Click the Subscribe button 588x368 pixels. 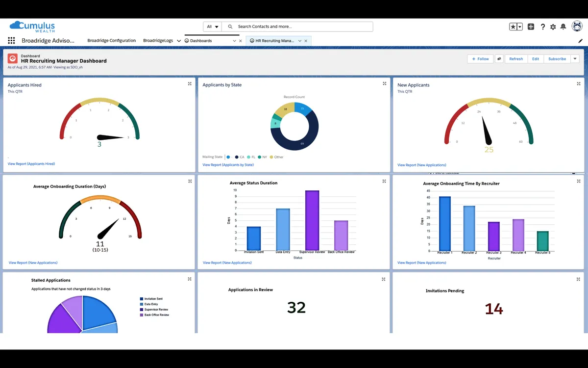point(557,59)
